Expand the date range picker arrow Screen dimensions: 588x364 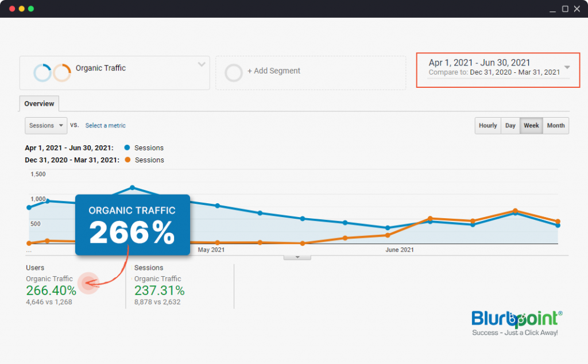coord(567,68)
